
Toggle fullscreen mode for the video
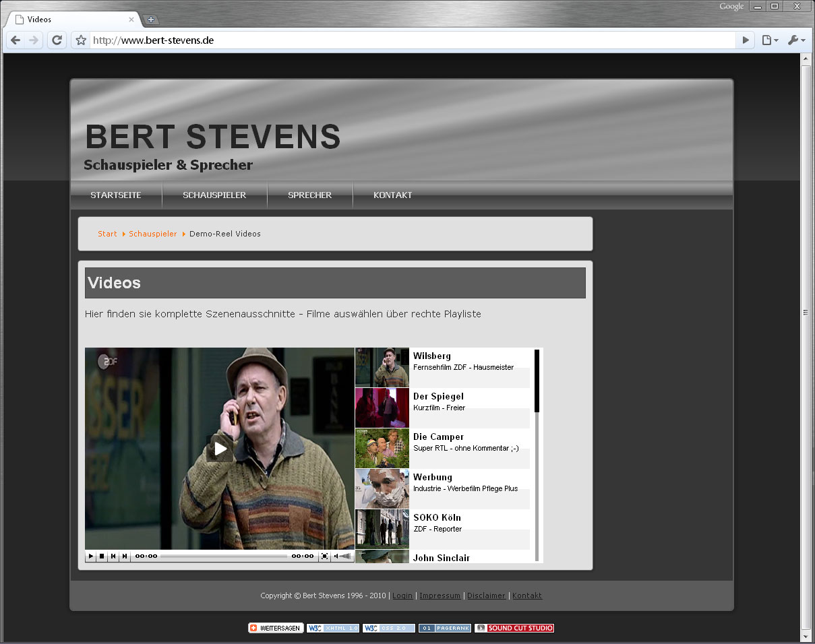point(324,556)
